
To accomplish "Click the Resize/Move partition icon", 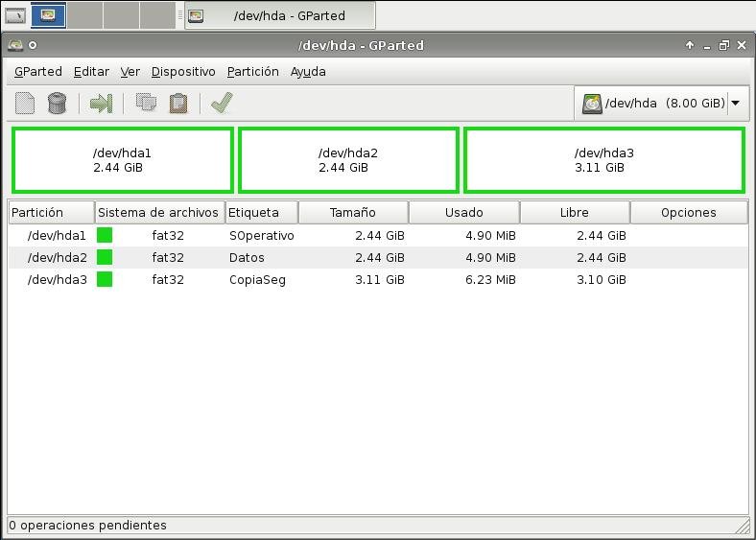I will point(101,103).
